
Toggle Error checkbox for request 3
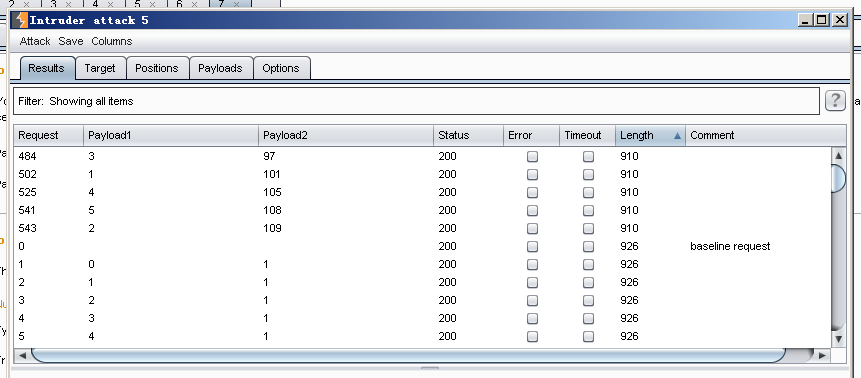(532, 300)
